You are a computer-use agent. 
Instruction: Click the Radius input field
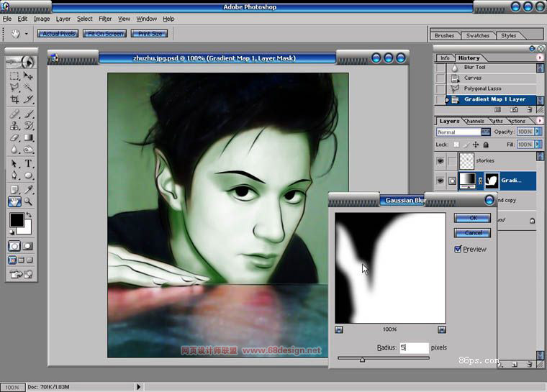point(413,347)
